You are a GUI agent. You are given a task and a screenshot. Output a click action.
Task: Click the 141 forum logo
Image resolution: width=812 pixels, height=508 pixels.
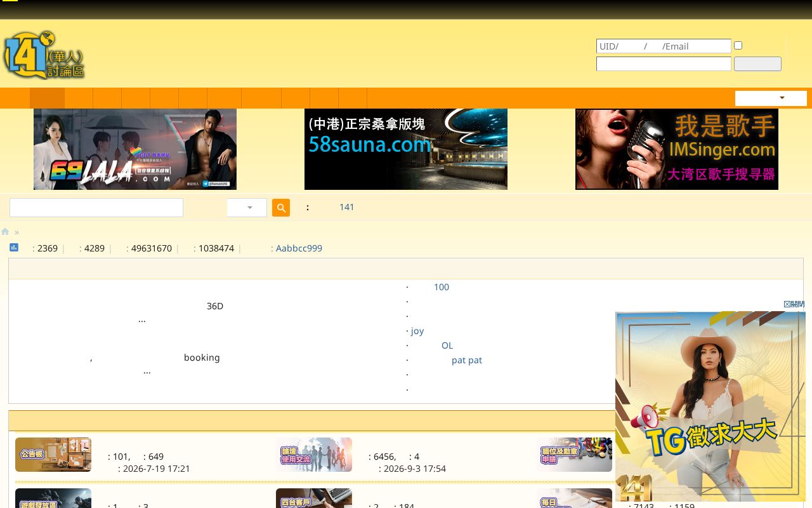pyautogui.click(x=44, y=55)
